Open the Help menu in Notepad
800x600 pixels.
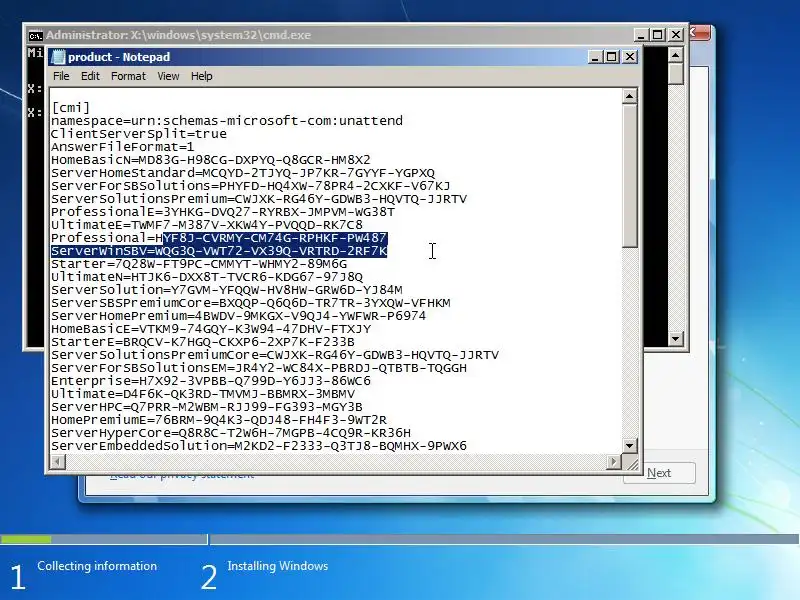202,76
